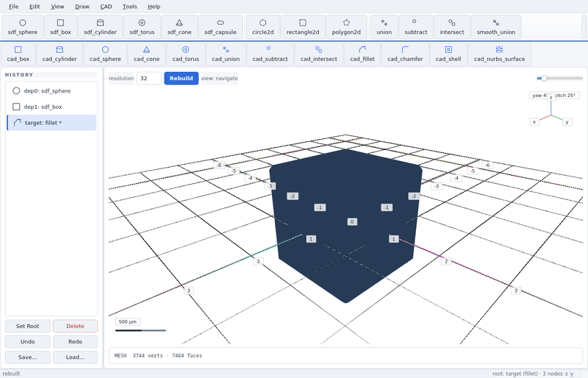588x378 pixels.
Task: Select the sdf_sphere tool
Action: pos(23,27)
